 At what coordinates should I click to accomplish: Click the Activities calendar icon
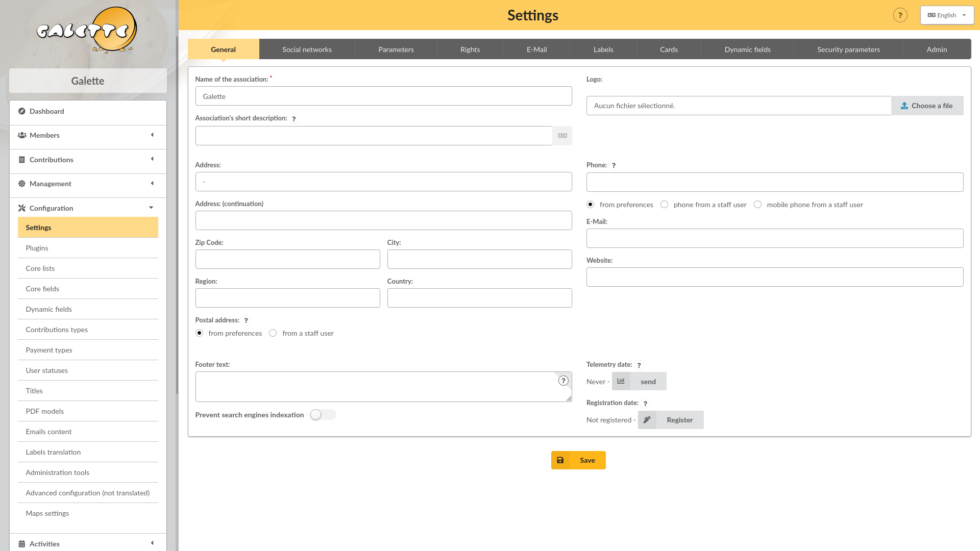pos(22,544)
